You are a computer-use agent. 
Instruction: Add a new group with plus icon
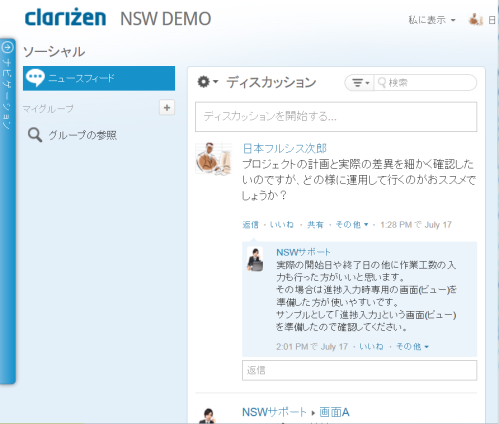tap(167, 108)
